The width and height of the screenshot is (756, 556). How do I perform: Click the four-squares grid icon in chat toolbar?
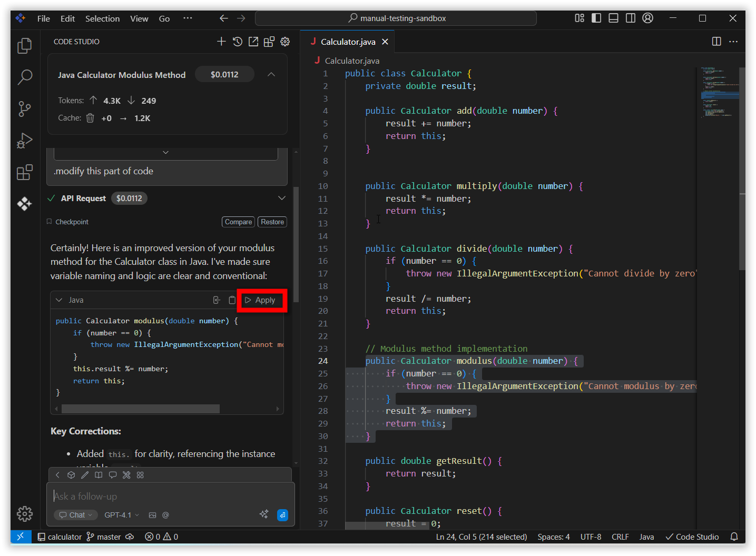(140, 475)
